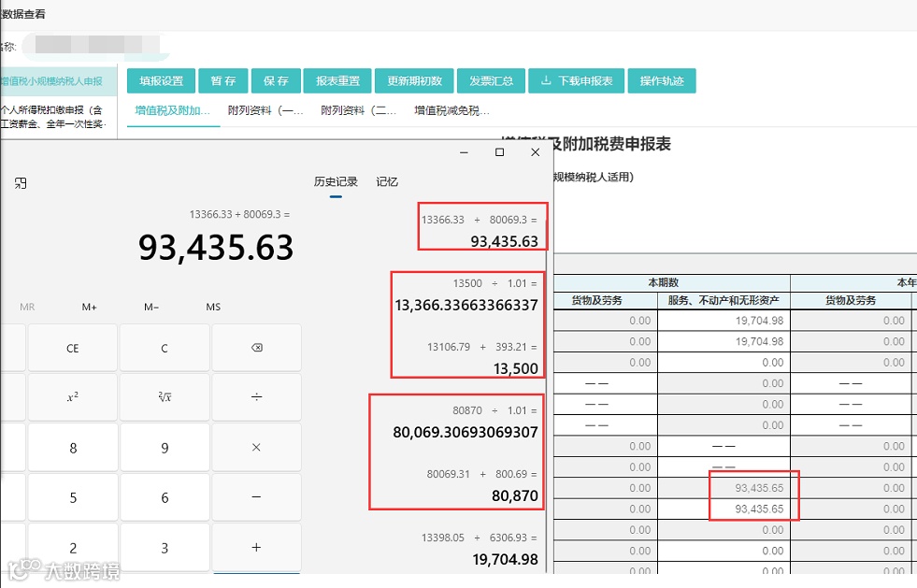Select 个人所得税扣缴申报 in the sidebar
This screenshot has height=588, width=917.
(x=54, y=117)
